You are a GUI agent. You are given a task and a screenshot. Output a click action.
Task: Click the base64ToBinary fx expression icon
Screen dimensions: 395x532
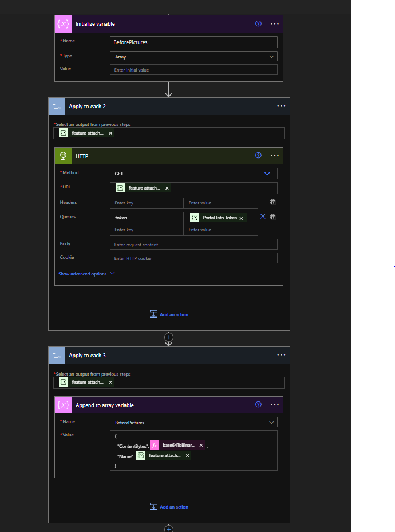tap(155, 445)
